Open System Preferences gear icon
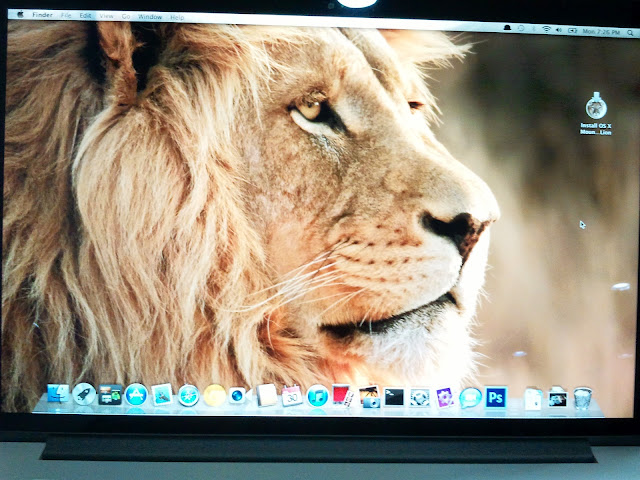This screenshot has width=640, height=480. click(x=420, y=397)
